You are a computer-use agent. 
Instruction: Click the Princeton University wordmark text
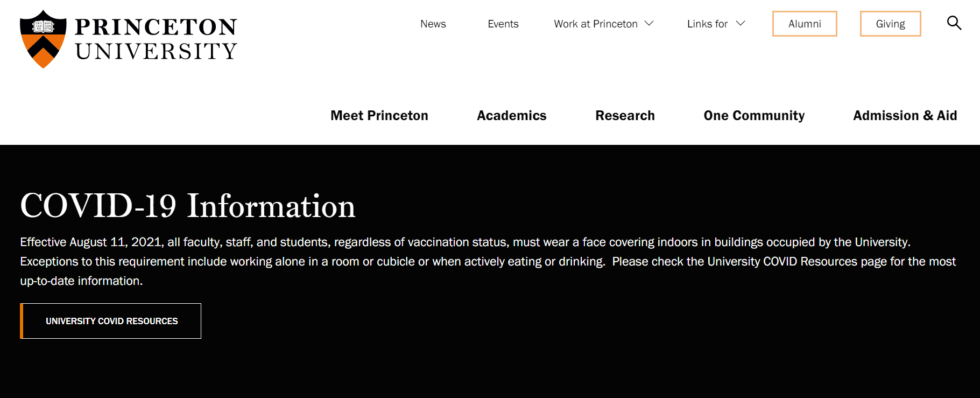[x=156, y=39]
